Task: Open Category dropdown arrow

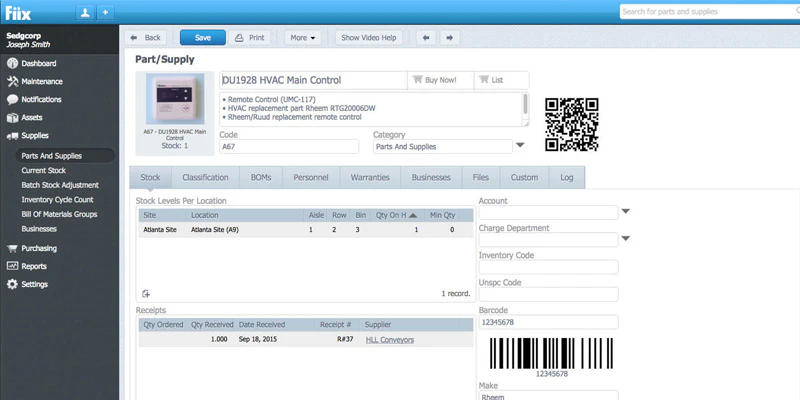Action: pyautogui.click(x=520, y=145)
